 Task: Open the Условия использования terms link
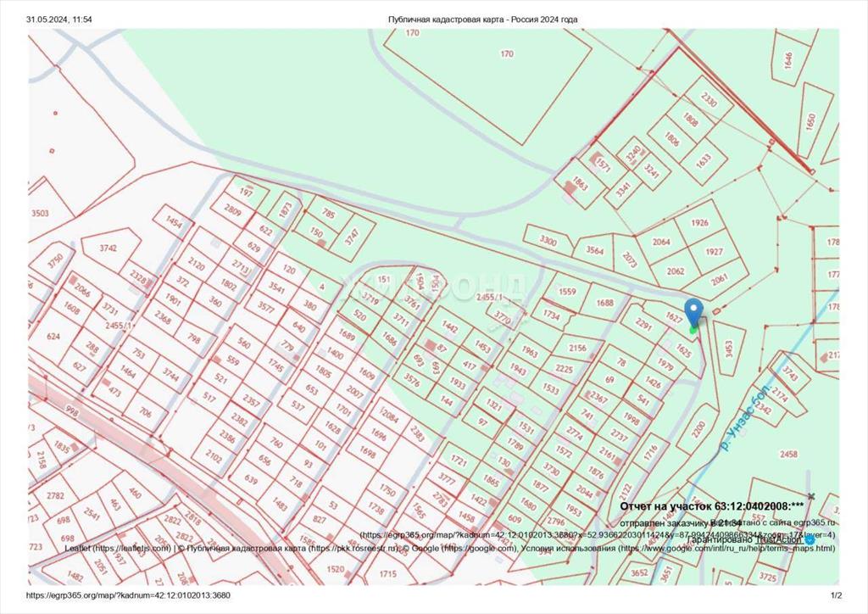[x=677, y=548]
